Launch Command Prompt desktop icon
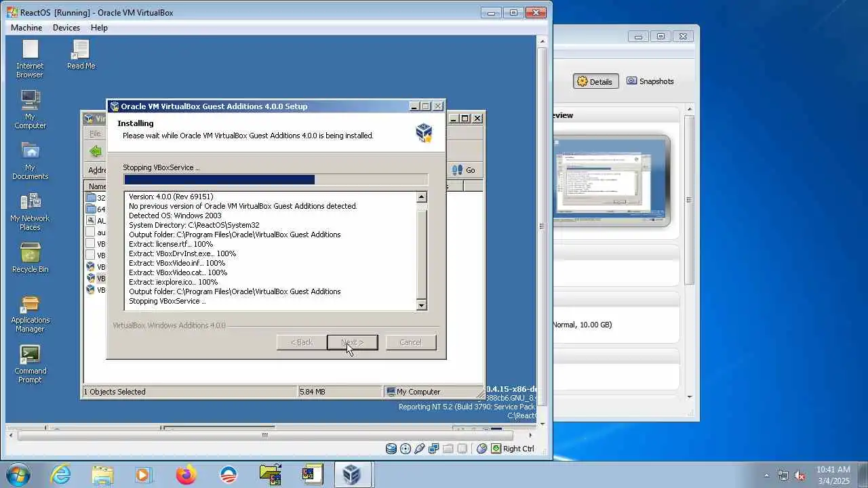Screen dimensions: 868x488 (x=30, y=364)
